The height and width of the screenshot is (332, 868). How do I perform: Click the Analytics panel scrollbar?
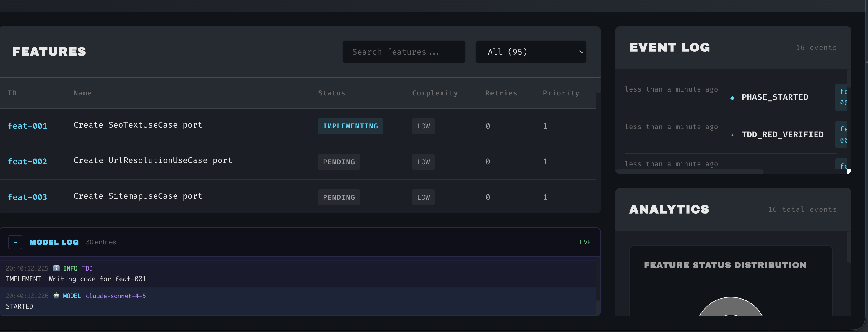849,247
